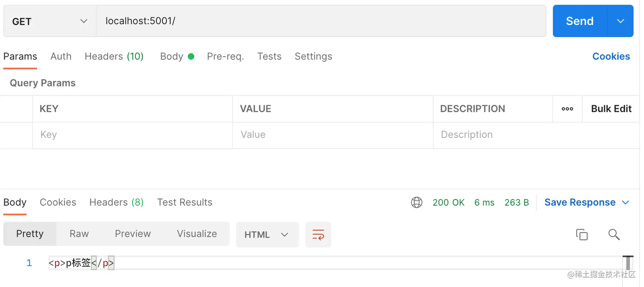Select the Raw response view
This screenshot has height=287, width=644.
click(x=79, y=234)
